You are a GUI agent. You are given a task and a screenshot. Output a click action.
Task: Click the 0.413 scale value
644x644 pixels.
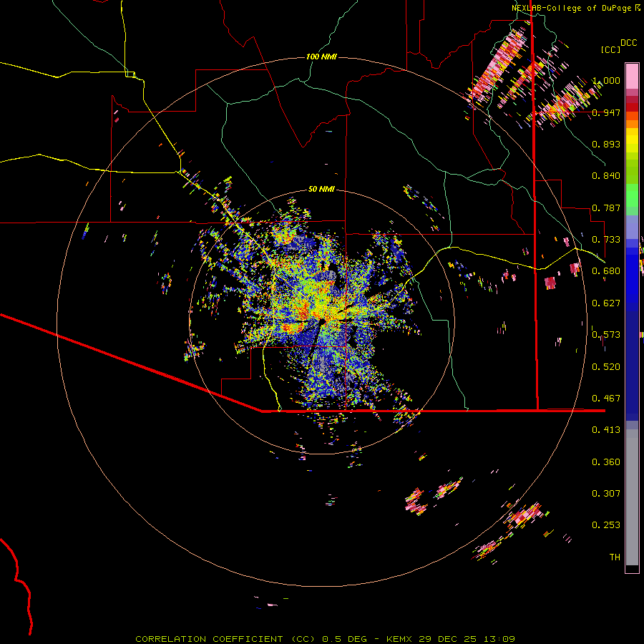point(606,430)
